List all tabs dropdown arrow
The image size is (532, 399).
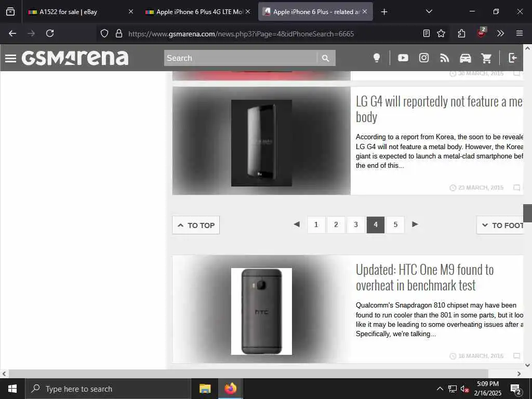point(429,11)
